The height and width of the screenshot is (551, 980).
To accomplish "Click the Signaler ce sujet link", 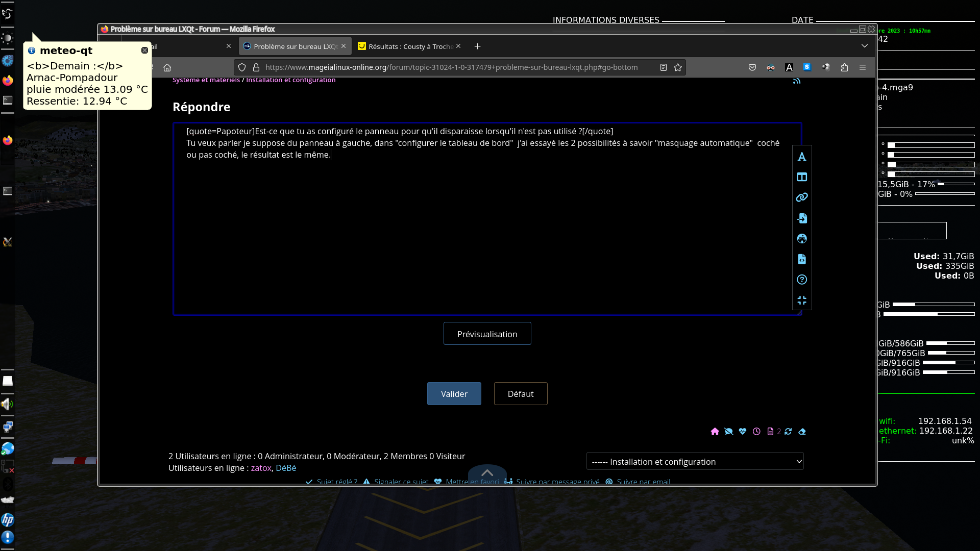I will [x=401, y=482].
